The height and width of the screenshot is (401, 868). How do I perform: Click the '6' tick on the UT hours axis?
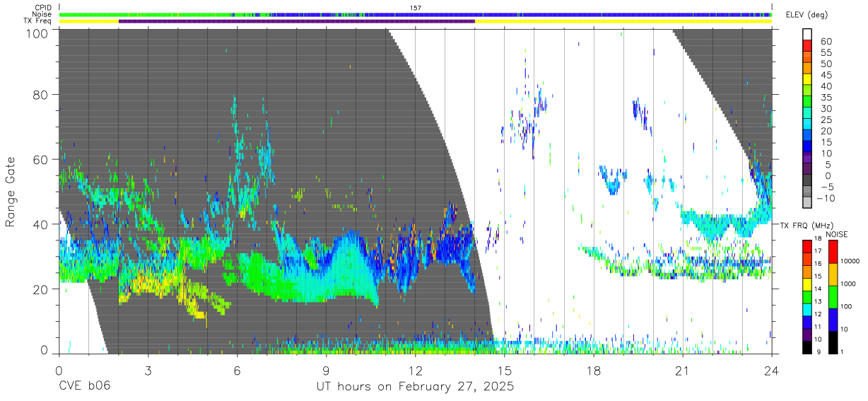click(237, 371)
